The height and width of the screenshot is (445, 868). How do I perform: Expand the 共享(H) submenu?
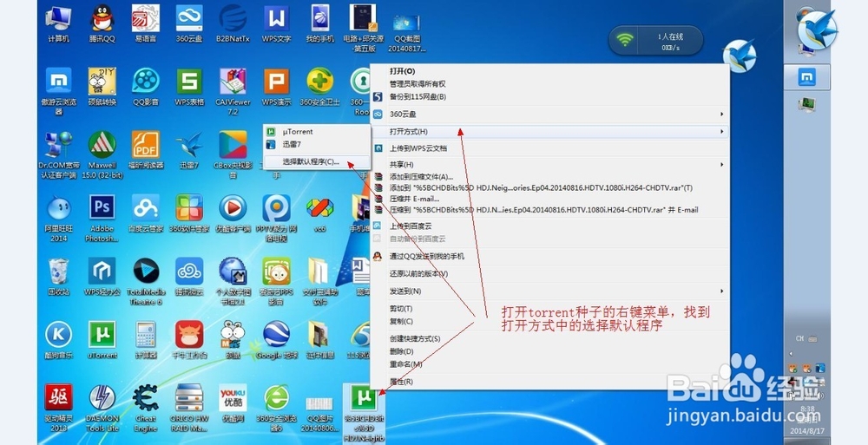point(549,165)
